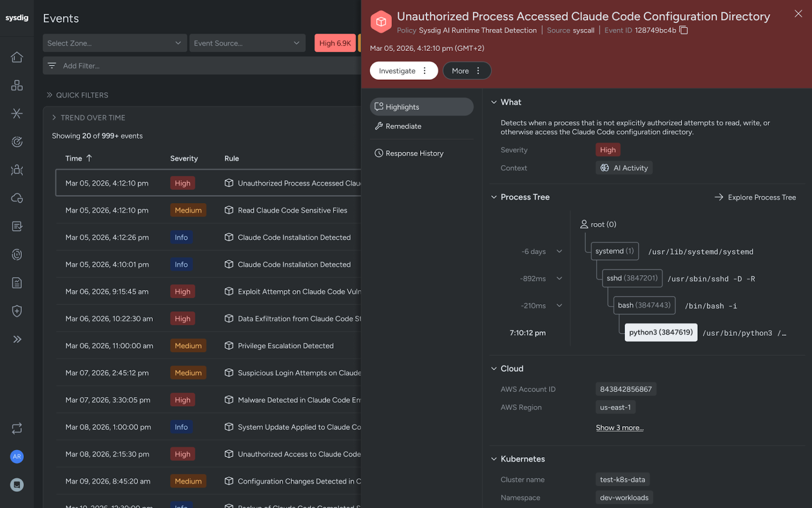Click the sysdig logo
The height and width of the screenshot is (508, 812).
[17, 18]
